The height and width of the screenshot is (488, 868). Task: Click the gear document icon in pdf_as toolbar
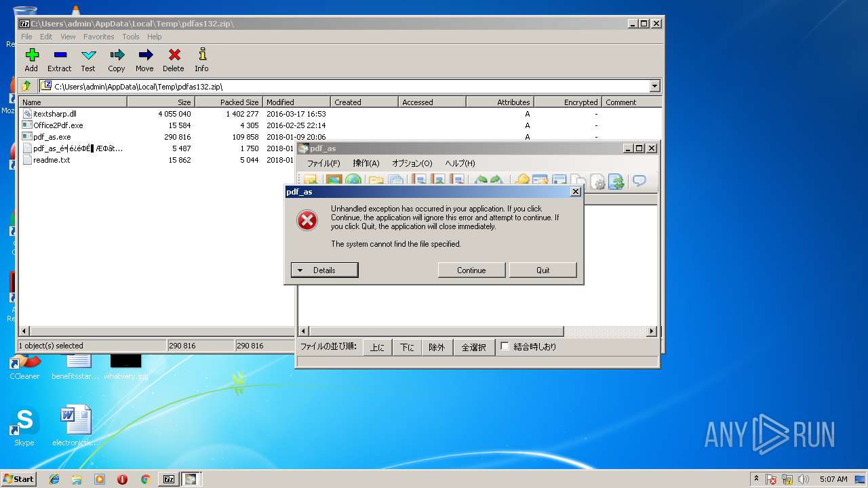[x=597, y=181]
